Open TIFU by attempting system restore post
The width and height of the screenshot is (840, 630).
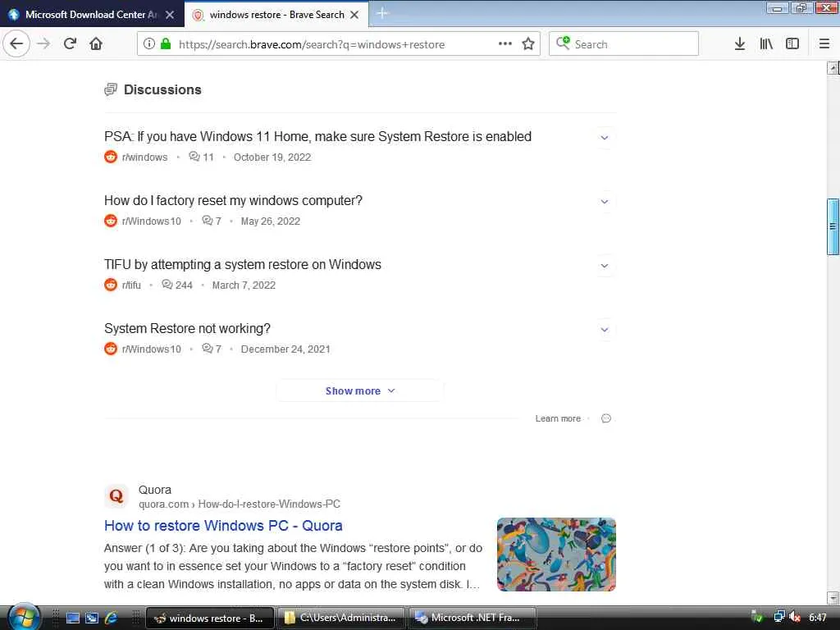point(243,264)
